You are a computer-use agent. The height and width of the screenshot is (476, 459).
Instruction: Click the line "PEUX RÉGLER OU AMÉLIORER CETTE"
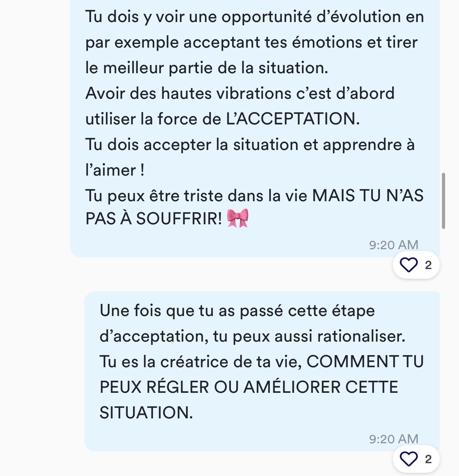pos(249,387)
